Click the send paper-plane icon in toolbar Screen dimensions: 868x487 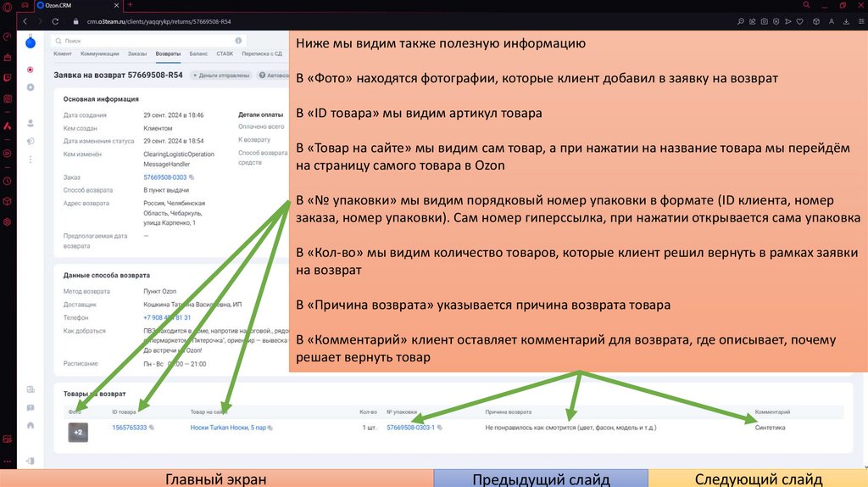click(x=787, y=21)
